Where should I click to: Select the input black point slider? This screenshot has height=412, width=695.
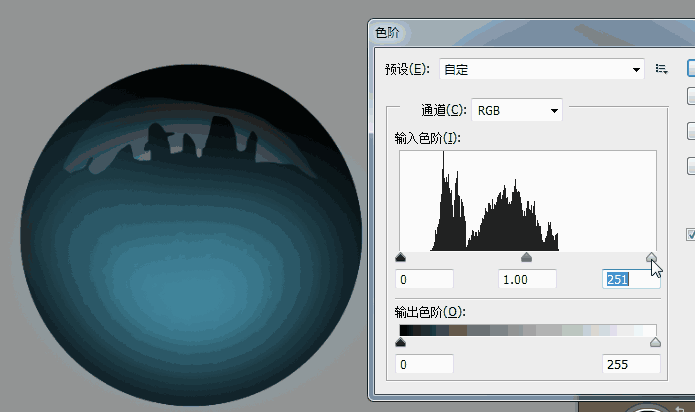400,257
